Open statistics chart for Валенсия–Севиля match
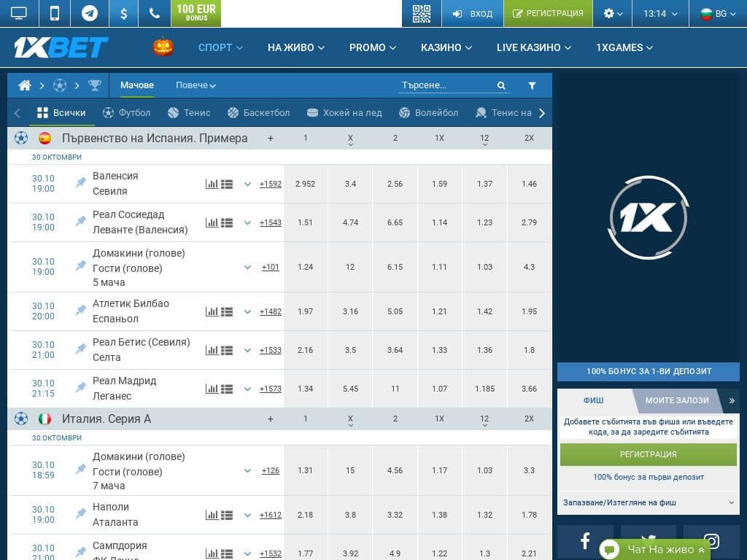 tap(212, 184)
